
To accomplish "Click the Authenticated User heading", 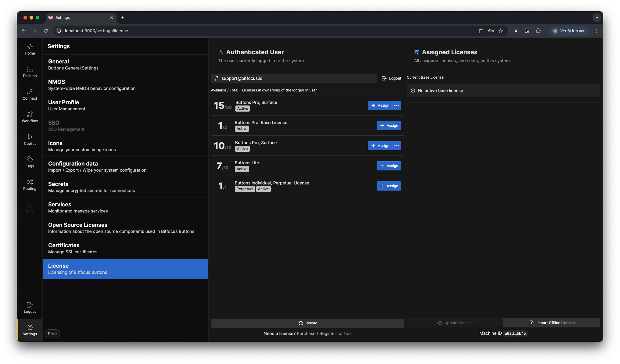I will (x=255, y=52).
